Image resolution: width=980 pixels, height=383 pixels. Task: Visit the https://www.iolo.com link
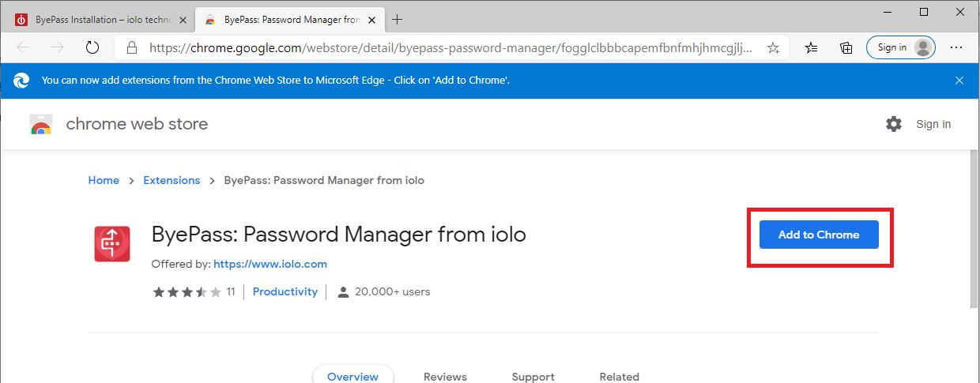(x=270, y=264)
